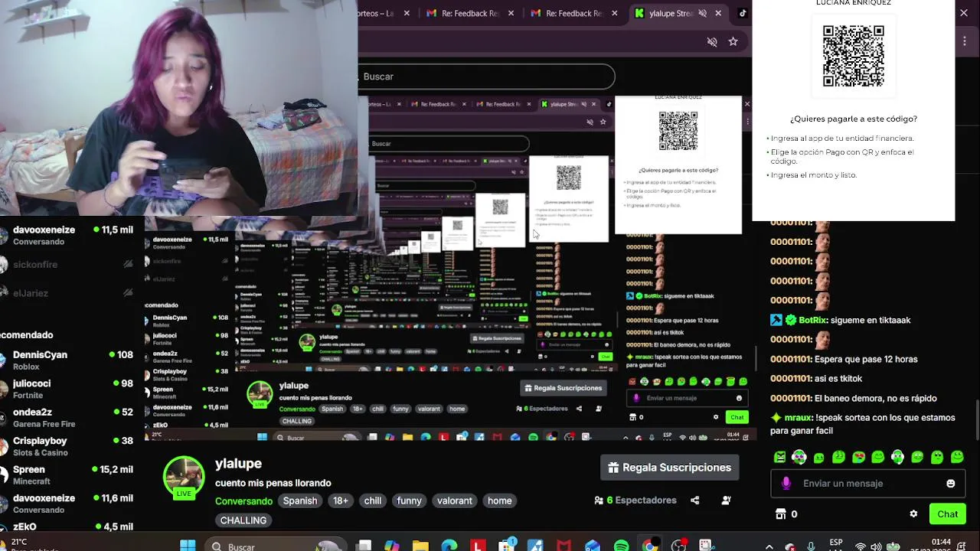Open the red L app in taskbar
Screen dimensions: 980x551
pyautogui.click(x=479, y=546)
